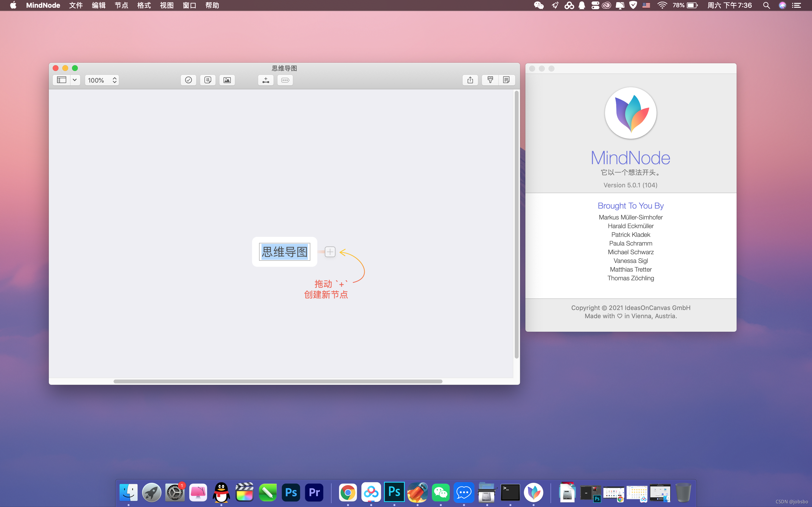The image size is (812, 507).
Task: Open the input language flag menu
Action: (x=646, y=5)
